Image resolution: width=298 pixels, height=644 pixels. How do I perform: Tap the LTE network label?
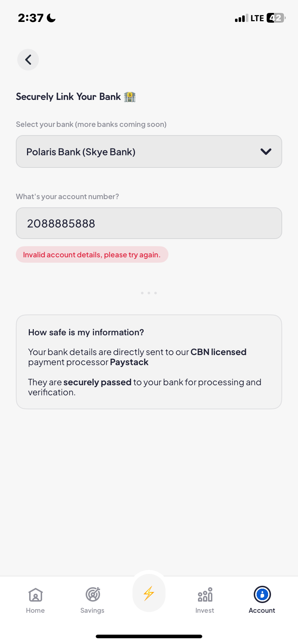[x=257, y=18]
